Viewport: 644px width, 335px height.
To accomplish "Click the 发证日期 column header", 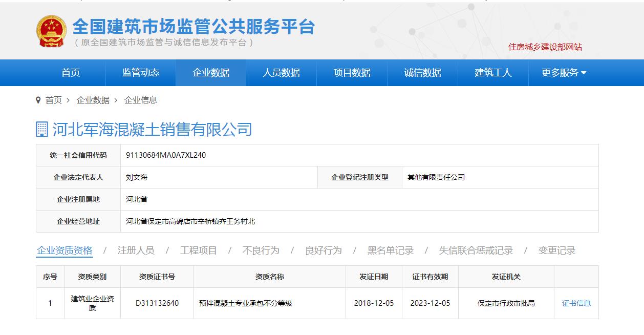I will tap(374, 277).
